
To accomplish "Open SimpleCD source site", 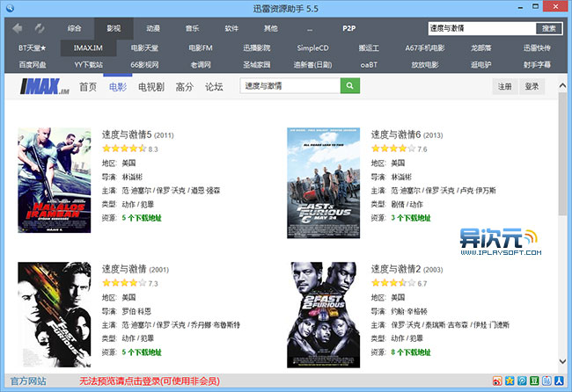I will pyautogui.click(x=312, y=47).
